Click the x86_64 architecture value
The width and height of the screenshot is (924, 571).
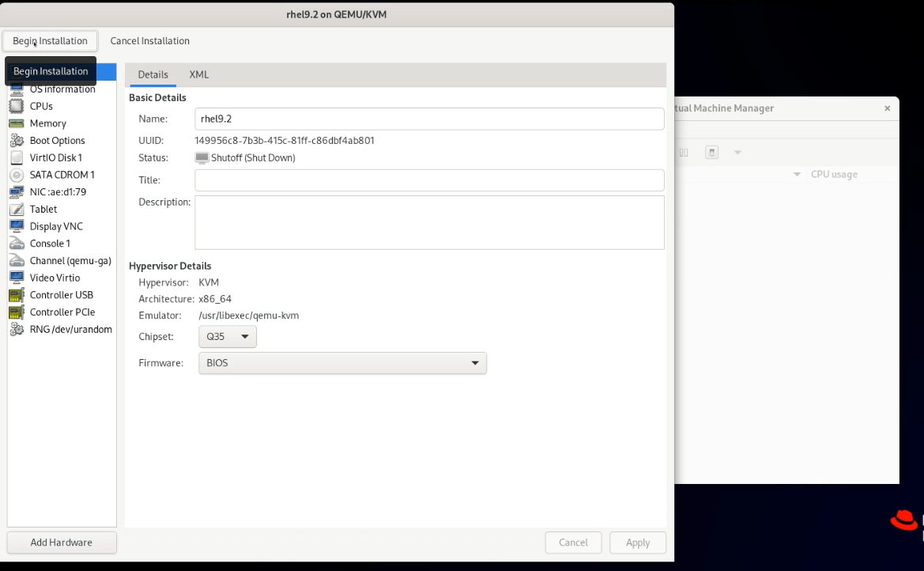tap(215, 298)
